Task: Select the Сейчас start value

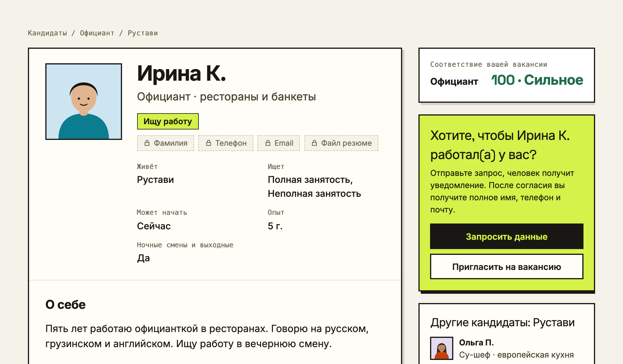Action: 154,226
